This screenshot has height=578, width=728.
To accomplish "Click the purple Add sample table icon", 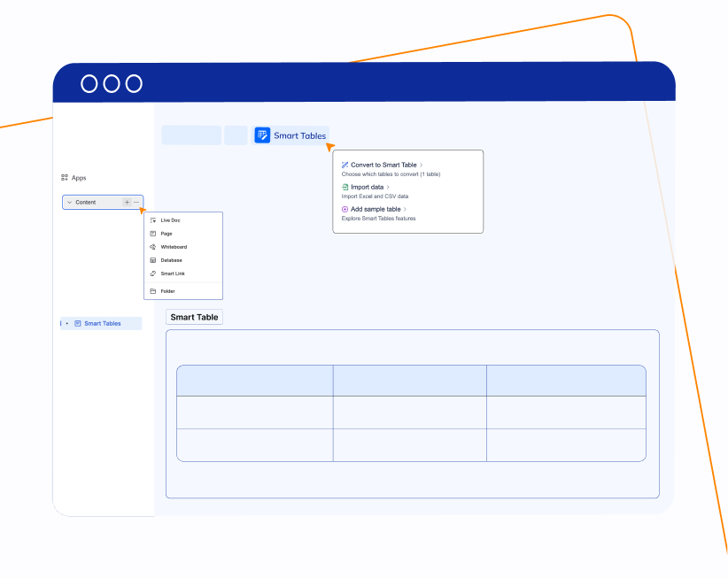I will (345, 210).
